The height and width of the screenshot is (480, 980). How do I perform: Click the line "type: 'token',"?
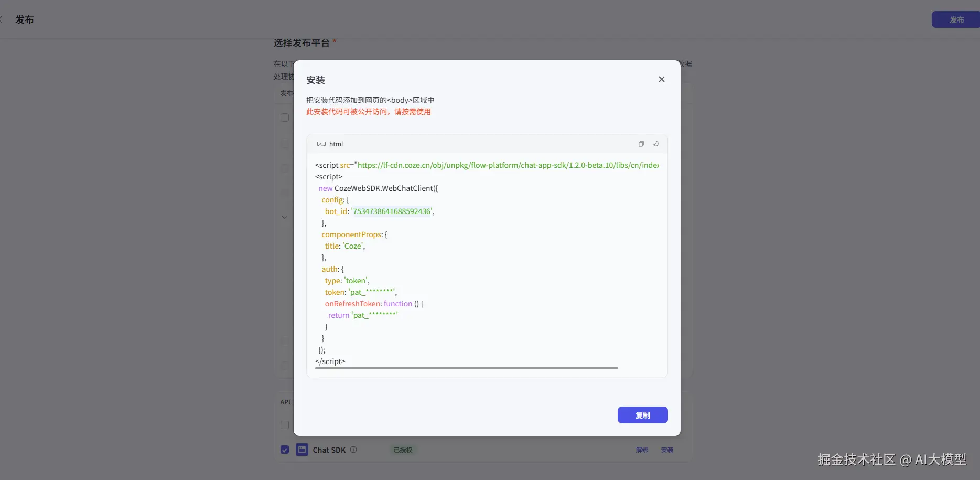coord(347,281)
